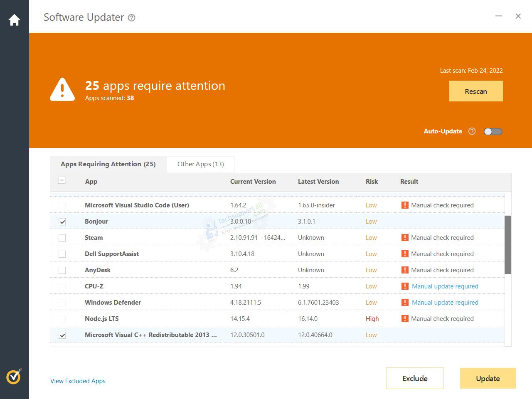Uncheck Microsoft Visual C++ Redistributable 2013 checkbox
Screen dimensions: 532x399
pyautogui.click(x=62, y=335)
